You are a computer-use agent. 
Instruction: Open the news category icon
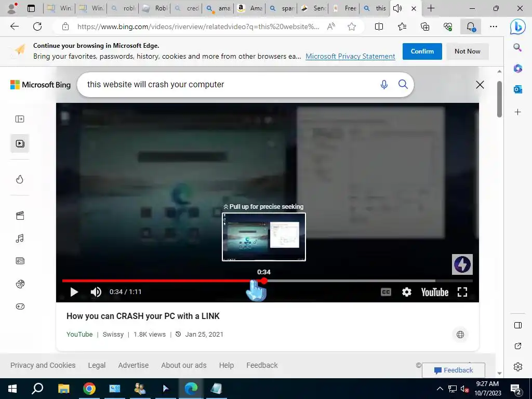[x=20, y=261]
